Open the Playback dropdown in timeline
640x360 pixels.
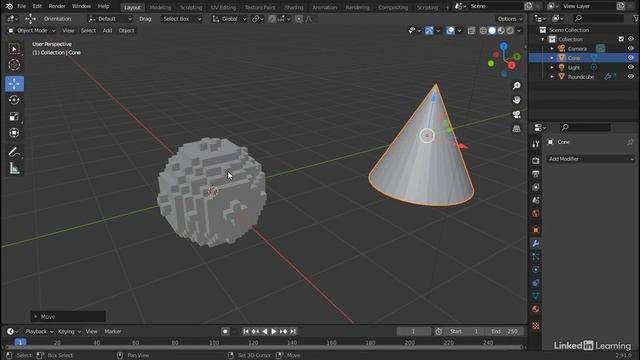pos(40,331)
